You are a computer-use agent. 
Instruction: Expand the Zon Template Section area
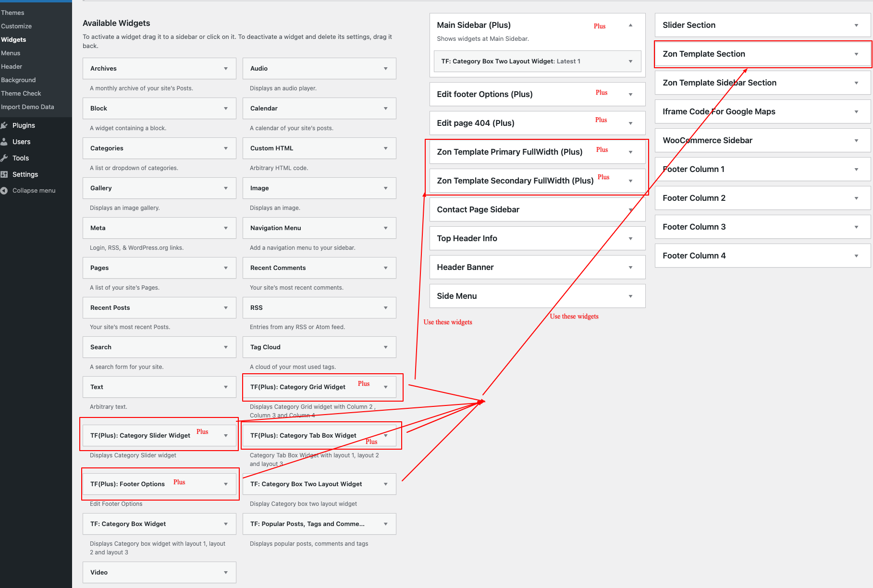coord(856,54)
